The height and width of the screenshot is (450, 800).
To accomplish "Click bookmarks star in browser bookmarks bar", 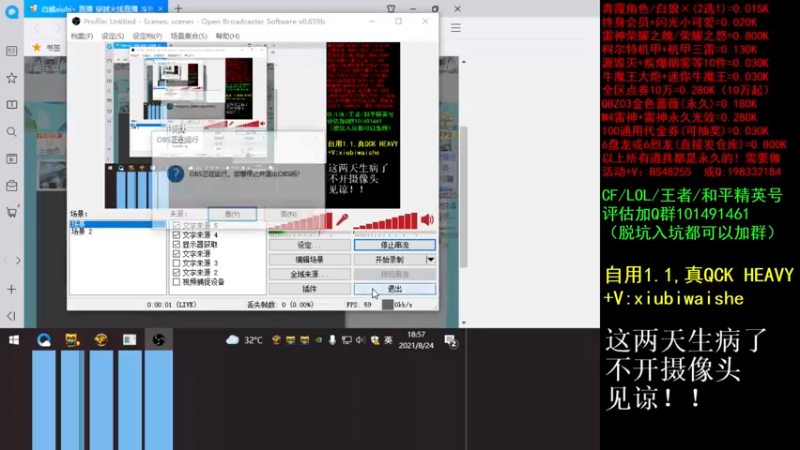I will click(x=36, y=47).
